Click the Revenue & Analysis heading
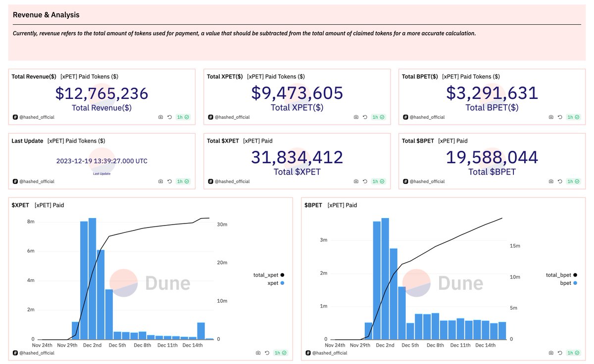Image resolution: width=594 pixels, height=364 pixels. [x=46, y=15]
